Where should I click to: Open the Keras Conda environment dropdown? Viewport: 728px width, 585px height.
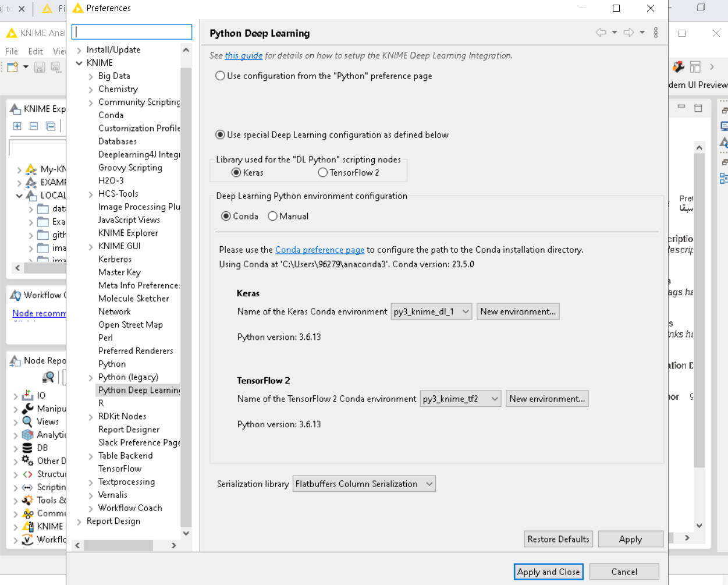431,311
